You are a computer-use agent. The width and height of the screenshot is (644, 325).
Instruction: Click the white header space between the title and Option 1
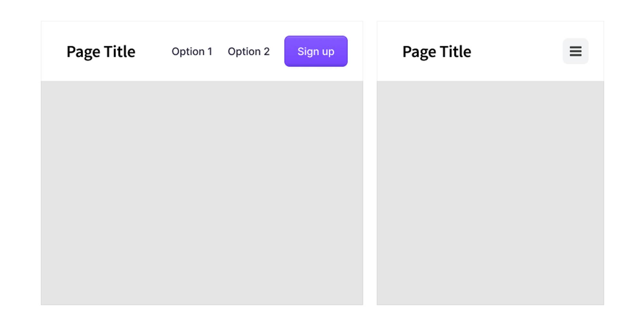[154, 52]
